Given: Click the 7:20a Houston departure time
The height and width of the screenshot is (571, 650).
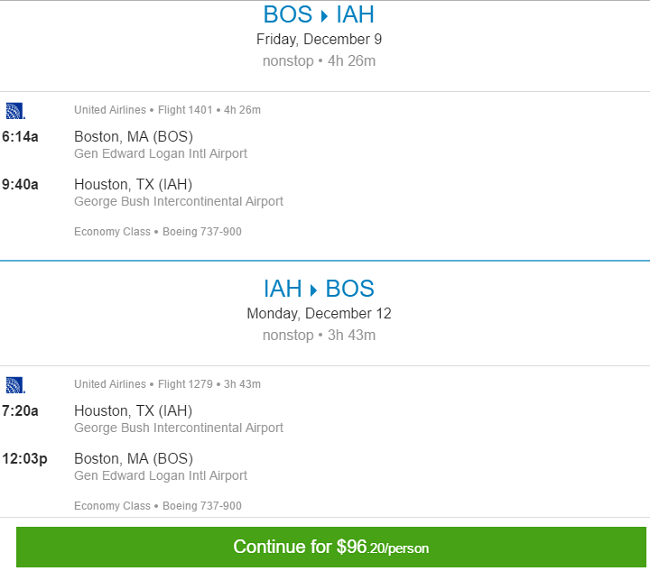Looking at the screenshot, I should (22, 410).
